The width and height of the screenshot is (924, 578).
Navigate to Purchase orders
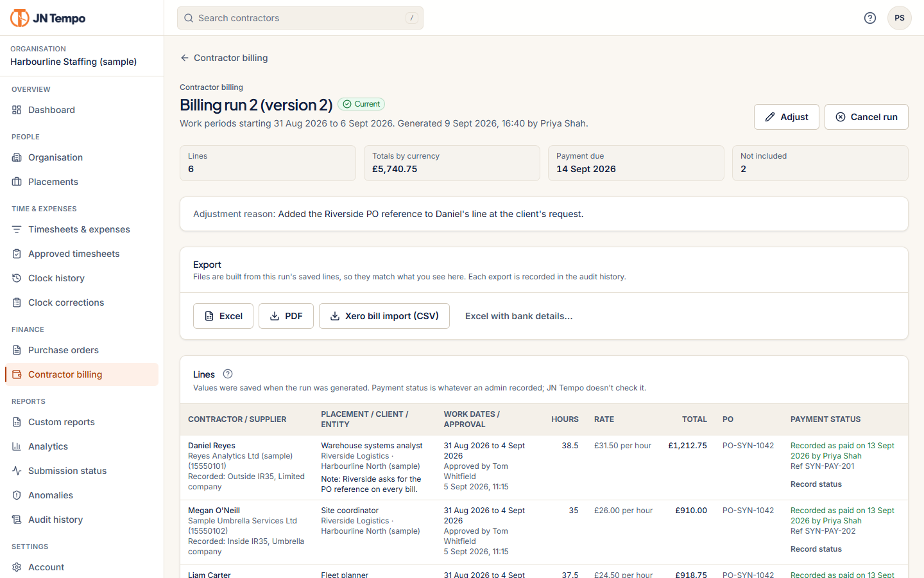pos(81,350)
